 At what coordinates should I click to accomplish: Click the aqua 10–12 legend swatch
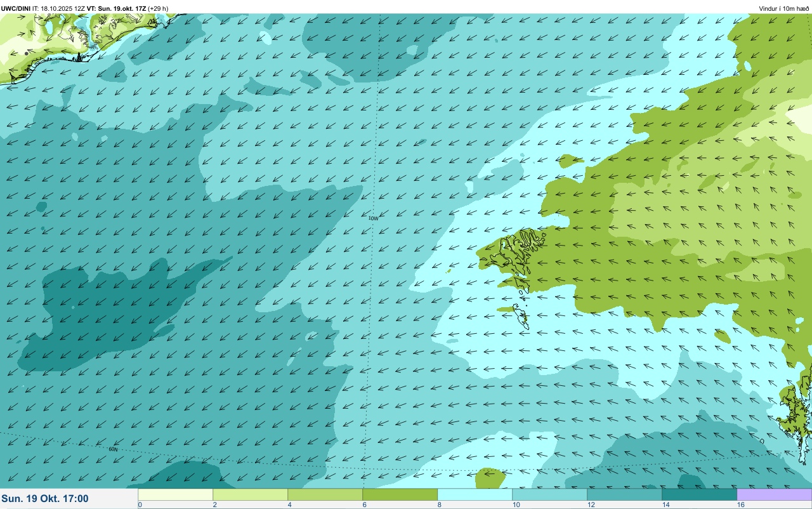pos(550,494)
